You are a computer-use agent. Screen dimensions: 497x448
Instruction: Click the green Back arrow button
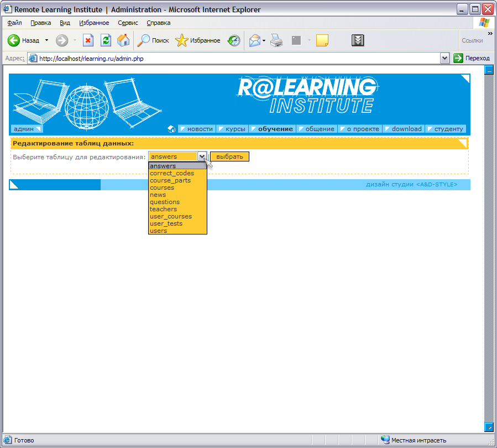(x=14, y=40)
